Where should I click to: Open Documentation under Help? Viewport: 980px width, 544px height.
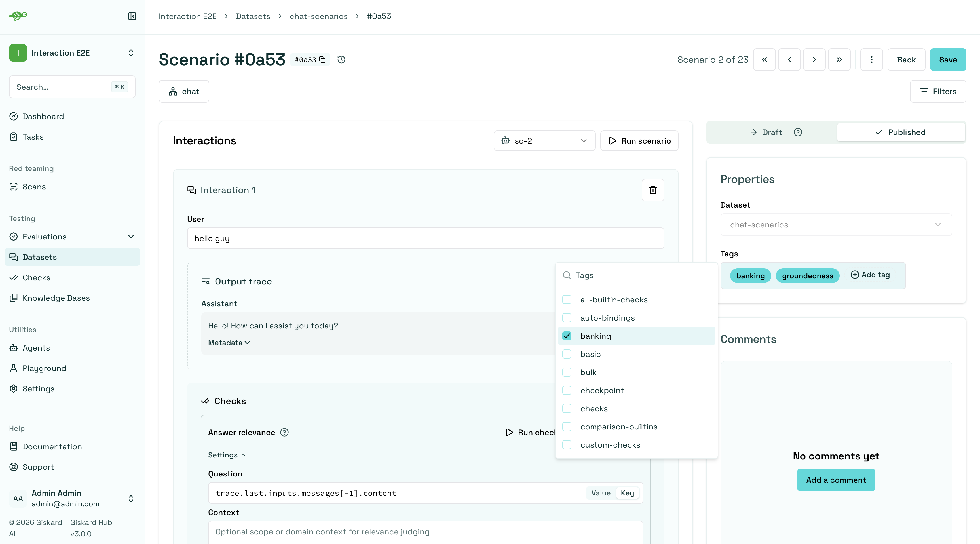click(x=72, y=447)
